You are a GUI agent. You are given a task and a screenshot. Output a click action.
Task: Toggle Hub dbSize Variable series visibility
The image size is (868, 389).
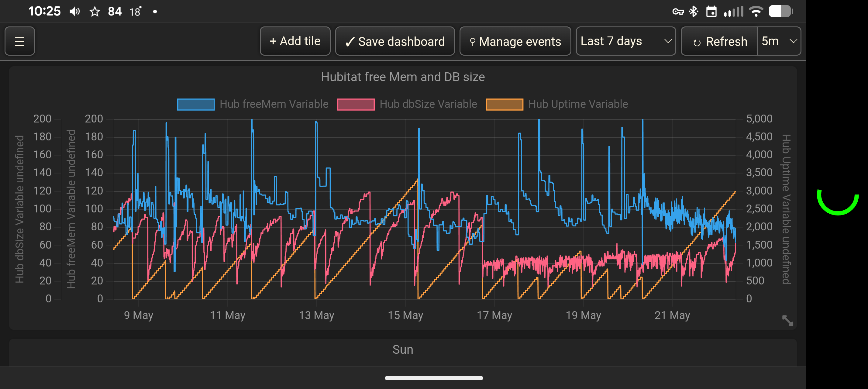(x=407, y=104)
